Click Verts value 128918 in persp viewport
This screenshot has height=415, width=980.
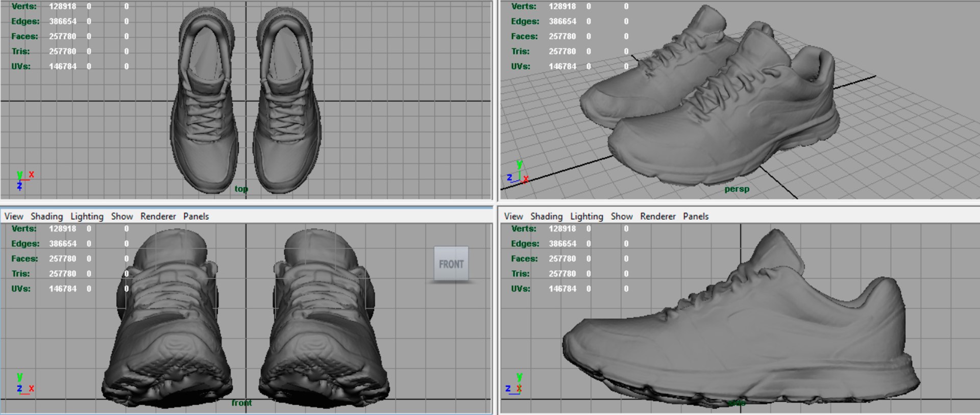562,7
